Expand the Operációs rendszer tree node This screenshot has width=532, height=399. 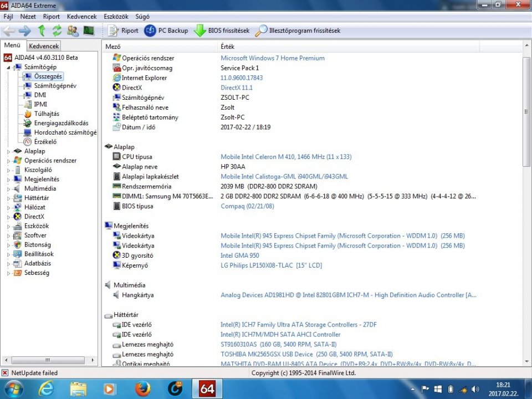(x=8, y=161)
